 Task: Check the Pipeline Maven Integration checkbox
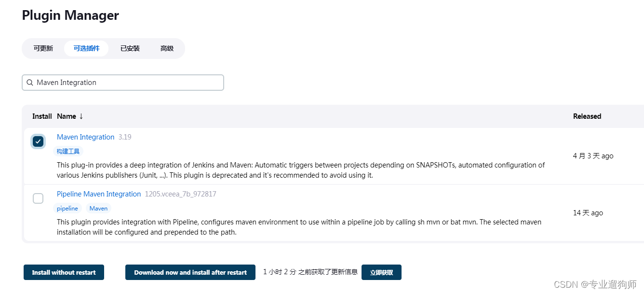pyautogui.click(x=38, y=198)
